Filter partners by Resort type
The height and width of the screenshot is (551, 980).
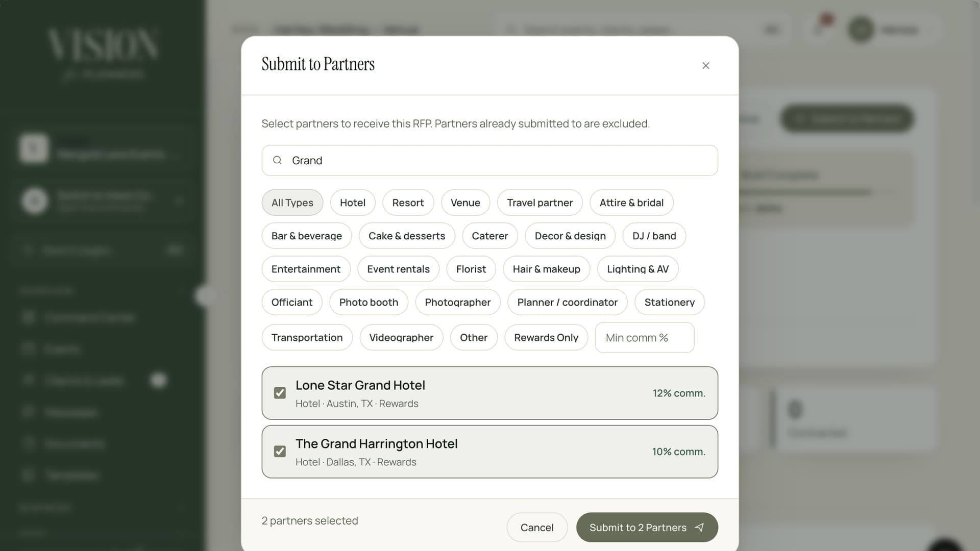(x=408, y=203)
